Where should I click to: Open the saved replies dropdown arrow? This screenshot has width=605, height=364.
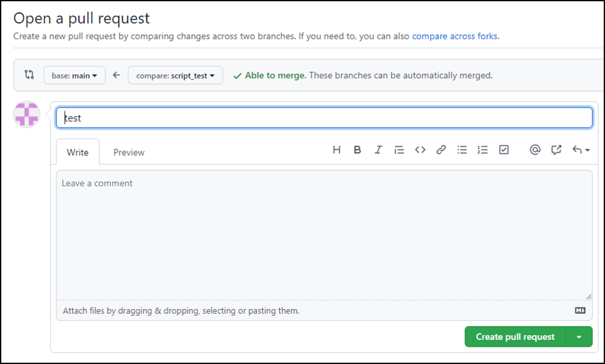[x=581, y=149]
